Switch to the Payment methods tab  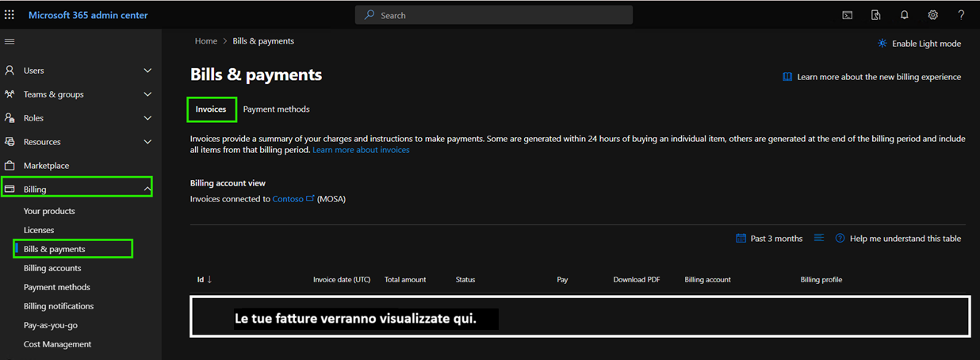(276, 109)
